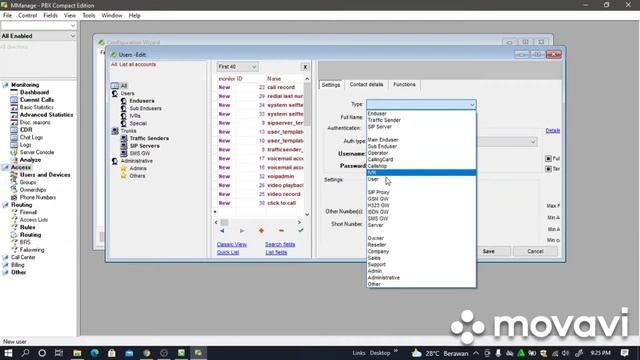Choose Administrative from the Type list
Screen dimensions: 640x360
tap(421, 278)
